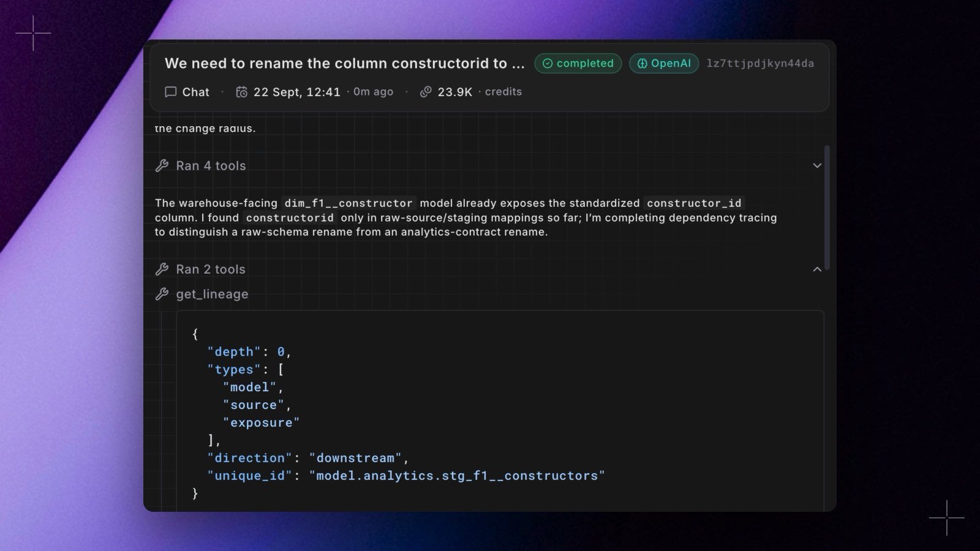Click the vertical scrollbar of the chat panel
980x551 pixels.
point(827,208)
